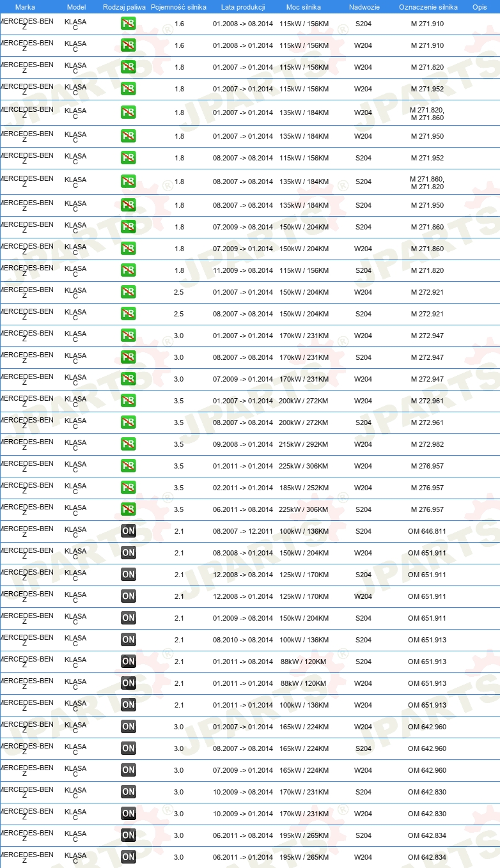Select the cell M 271.820, M 271.860
Viewport: 500px width, 868px height.
(x=427, y=113)
